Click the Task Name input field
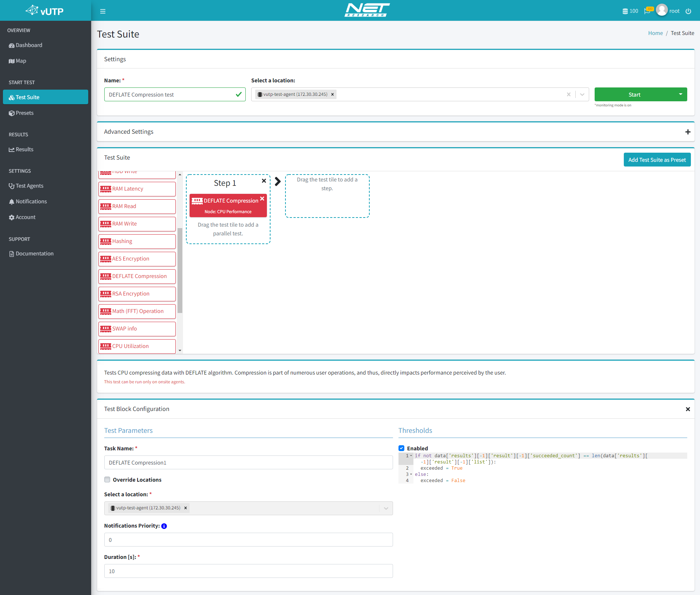 (x=248, y=462)
